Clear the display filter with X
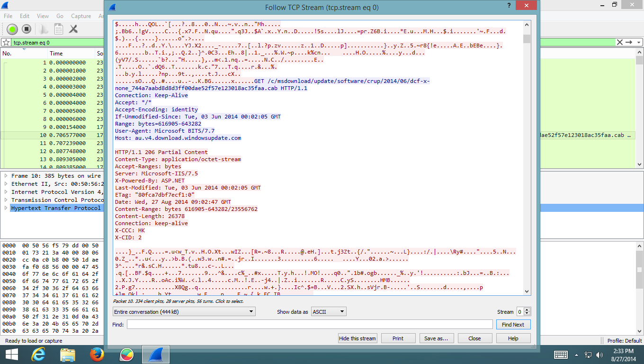Screen dimensions: 644x364 coord(619,42)
